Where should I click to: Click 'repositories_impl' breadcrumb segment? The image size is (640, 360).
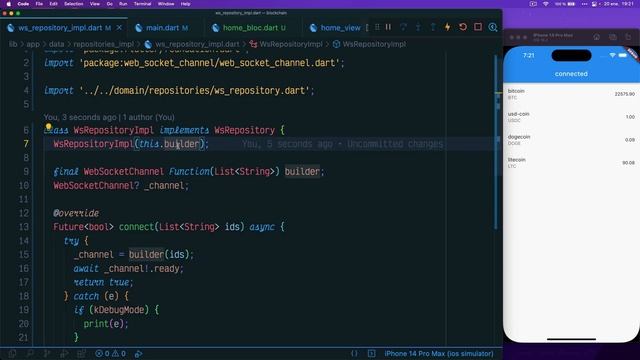104,44
